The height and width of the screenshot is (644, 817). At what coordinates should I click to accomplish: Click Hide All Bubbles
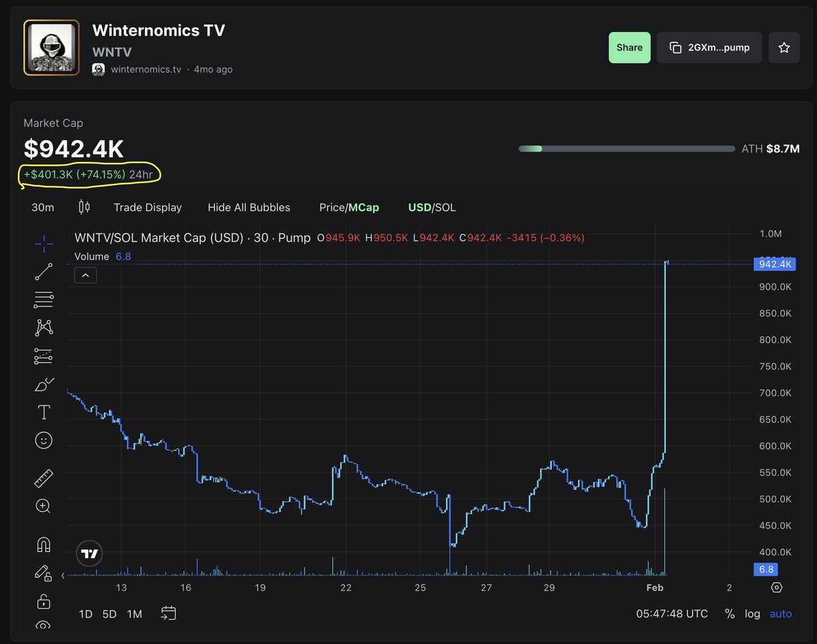[249, 207]
